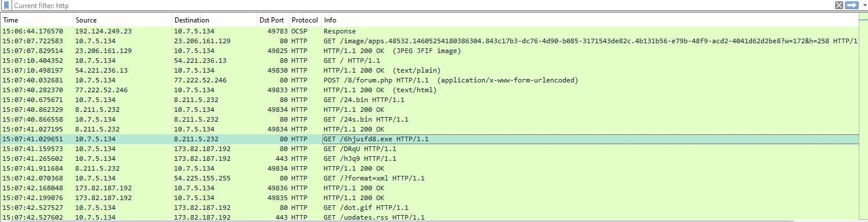Click timestamp 15:07:10.404352
Viewport: 868px width, 222px height.
[32, 61]
